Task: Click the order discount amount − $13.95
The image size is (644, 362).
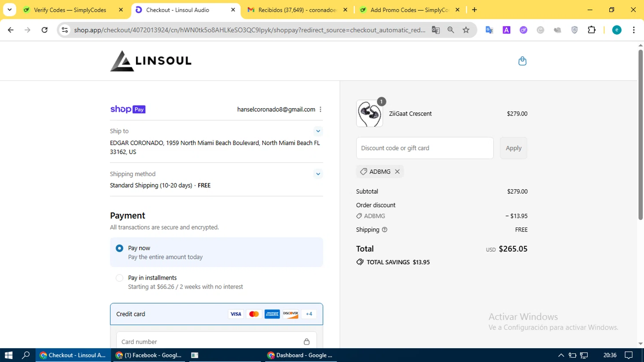Action: pos(516,216)
